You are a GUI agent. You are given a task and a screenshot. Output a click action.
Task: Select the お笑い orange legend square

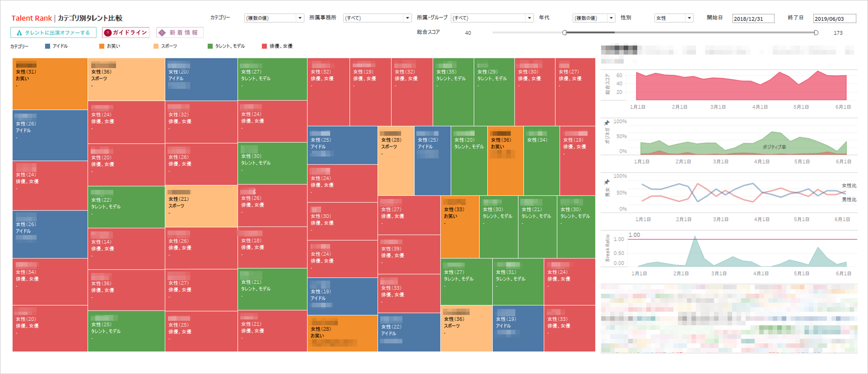(x=102, y=46)
